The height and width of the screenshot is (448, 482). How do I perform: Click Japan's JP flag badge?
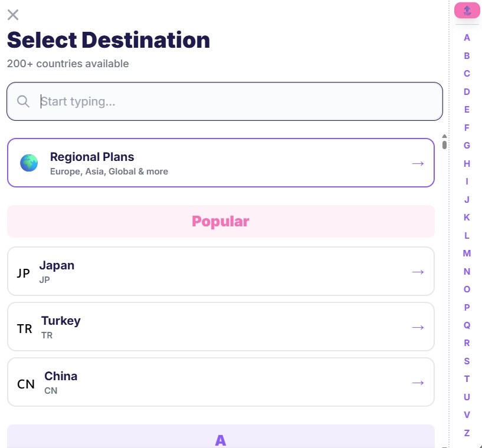(x=24, y=272)
